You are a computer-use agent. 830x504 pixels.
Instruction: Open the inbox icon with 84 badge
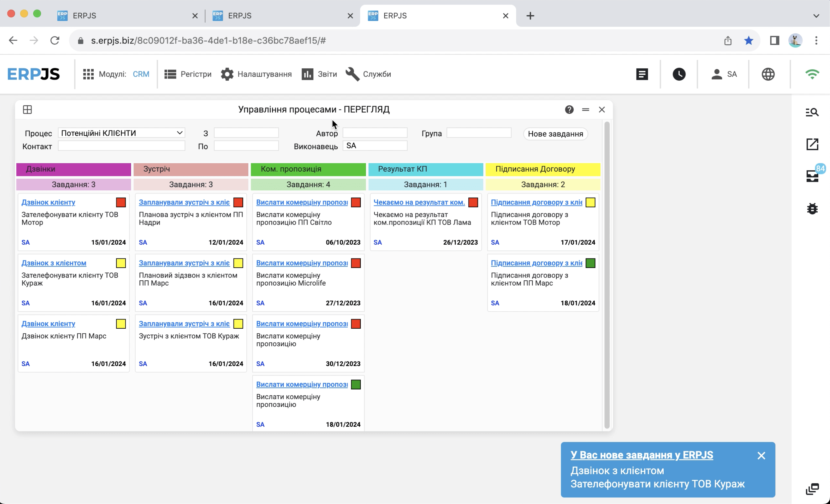coord(812,176)
